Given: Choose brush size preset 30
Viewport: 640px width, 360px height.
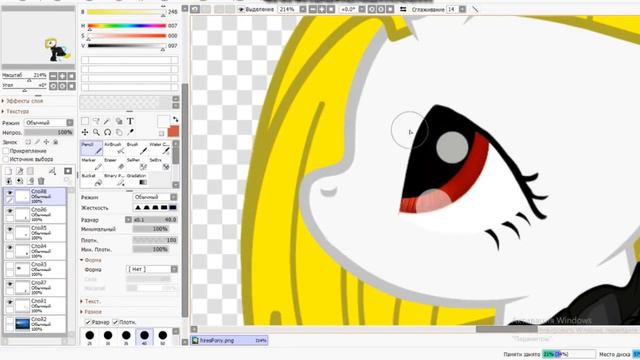Looking at the screenshot, I should coord(108,337).
